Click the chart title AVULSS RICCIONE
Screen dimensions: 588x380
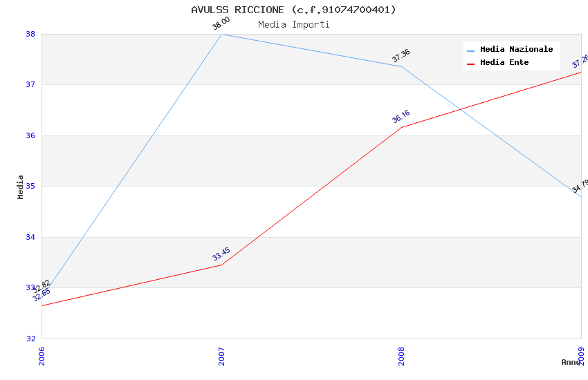click(293, 10)
